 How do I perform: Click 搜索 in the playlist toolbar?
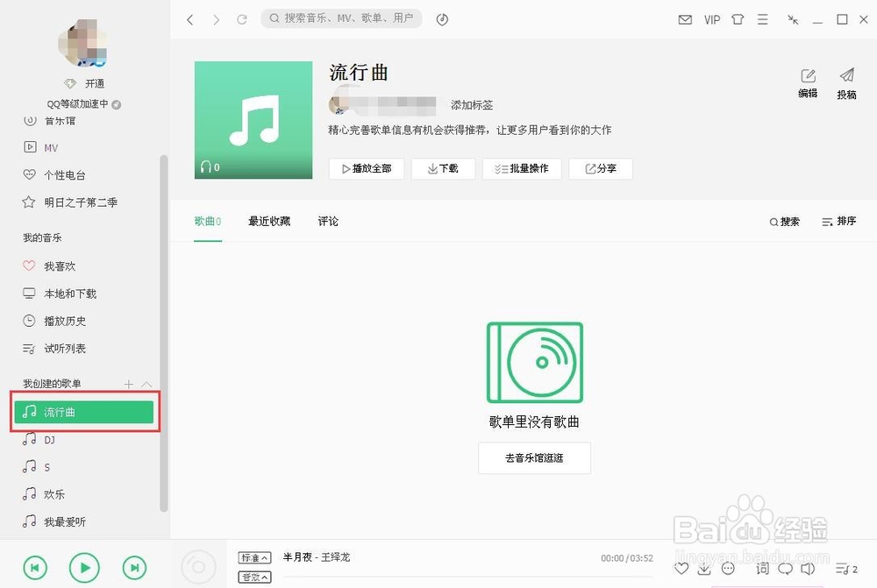tap(784, 222)
